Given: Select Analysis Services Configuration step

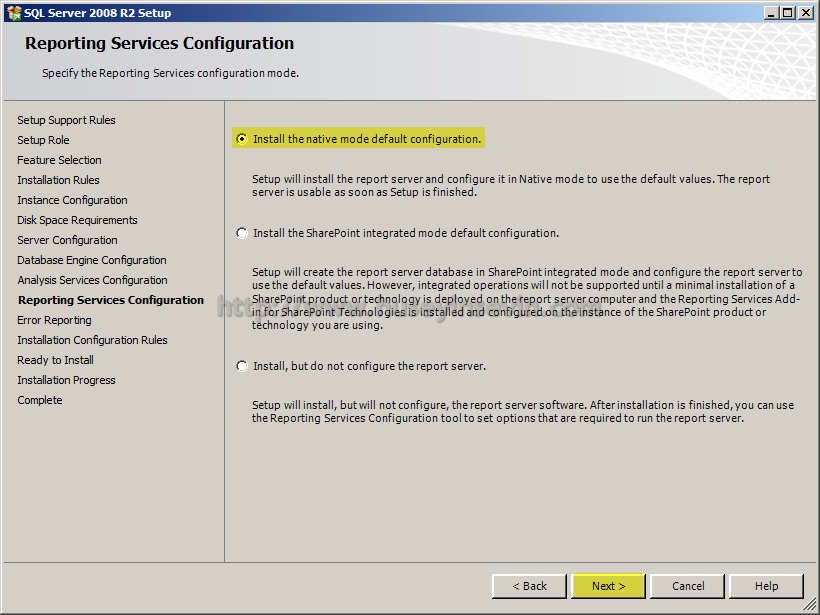Looking at the screenshot, I should (93, 280).
